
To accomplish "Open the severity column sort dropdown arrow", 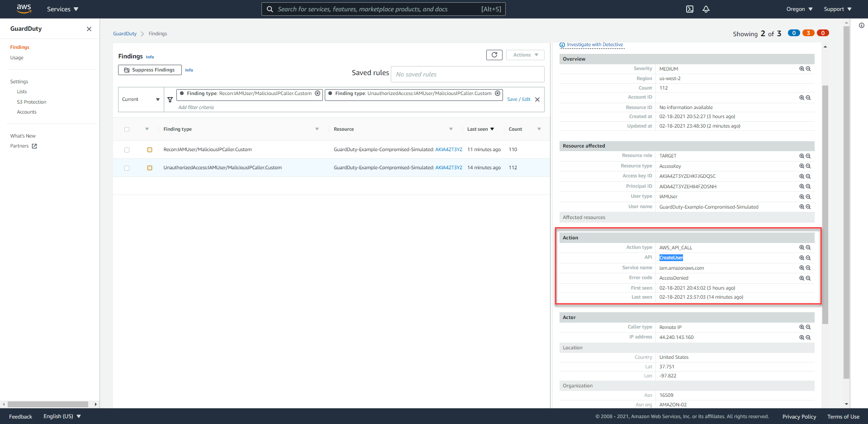I will (147, 129).
